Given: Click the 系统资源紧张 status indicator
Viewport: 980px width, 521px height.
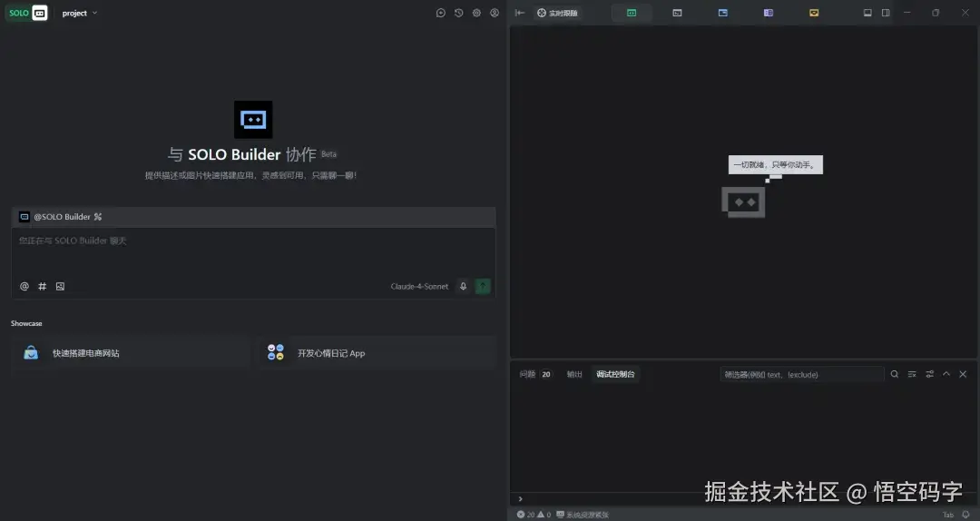Looking at the screenshot, I should (583, 515).
